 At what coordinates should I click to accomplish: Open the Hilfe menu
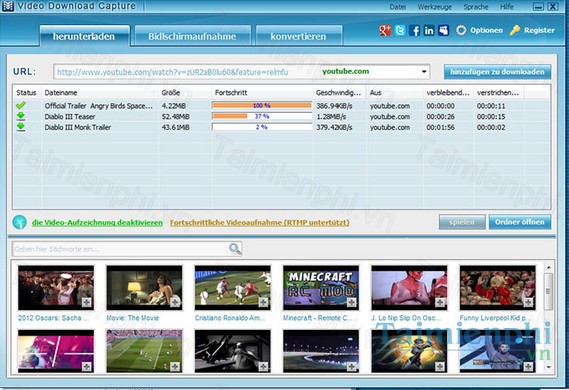(507, 7)
